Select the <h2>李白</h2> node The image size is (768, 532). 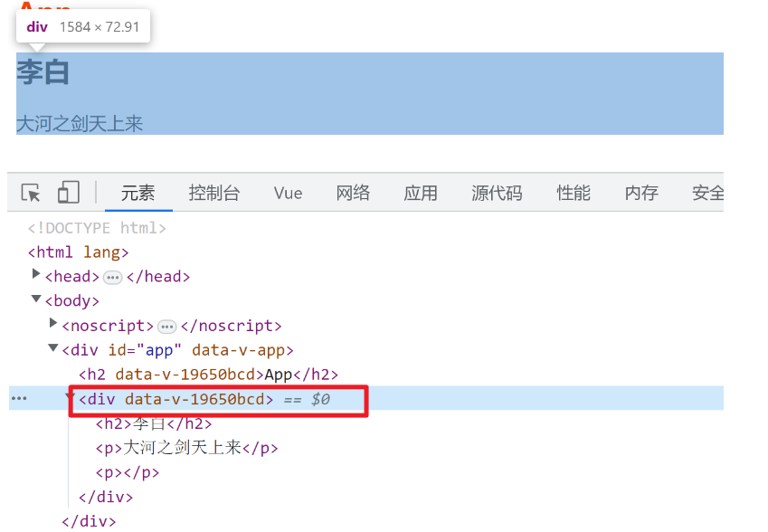click(x=154, y=423)
